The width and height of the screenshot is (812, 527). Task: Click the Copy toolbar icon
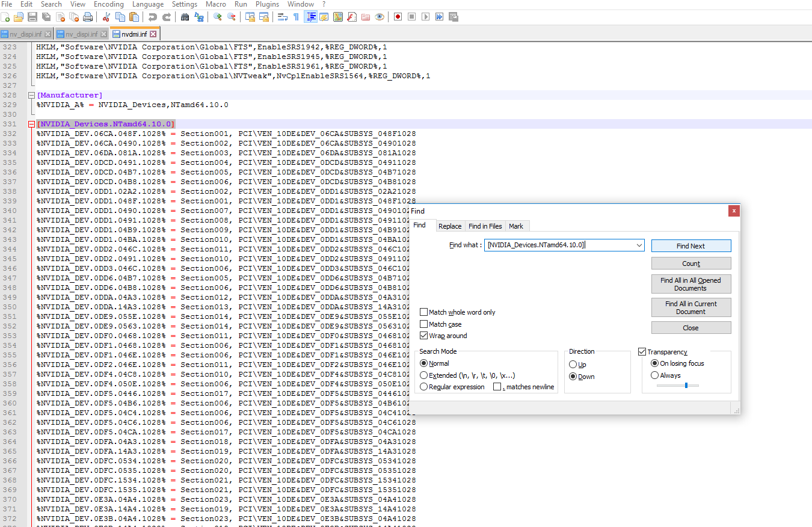(120, 17)
